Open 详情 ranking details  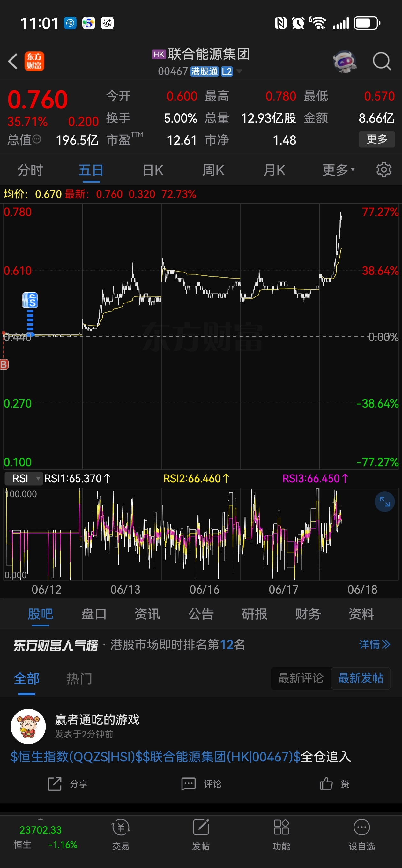(374, 645)
